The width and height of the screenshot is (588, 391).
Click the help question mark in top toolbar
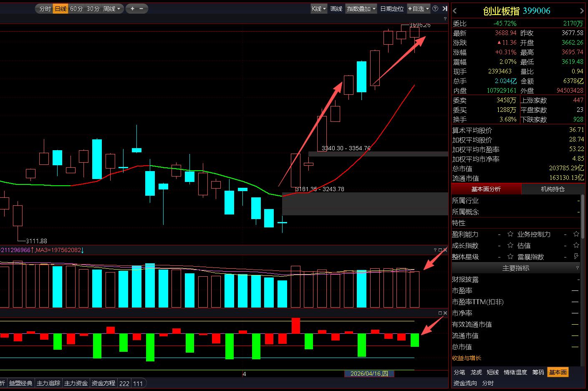[x=435, y=8]
